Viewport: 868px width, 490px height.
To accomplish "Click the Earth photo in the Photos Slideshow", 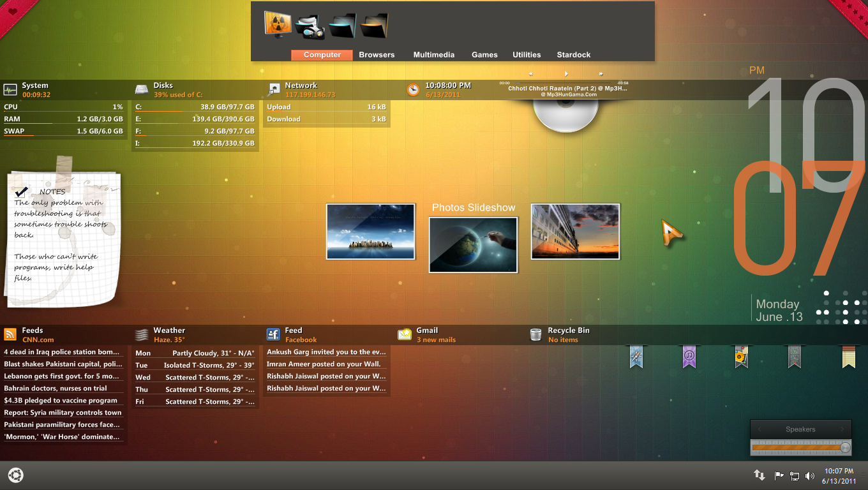I will (473, 244).
